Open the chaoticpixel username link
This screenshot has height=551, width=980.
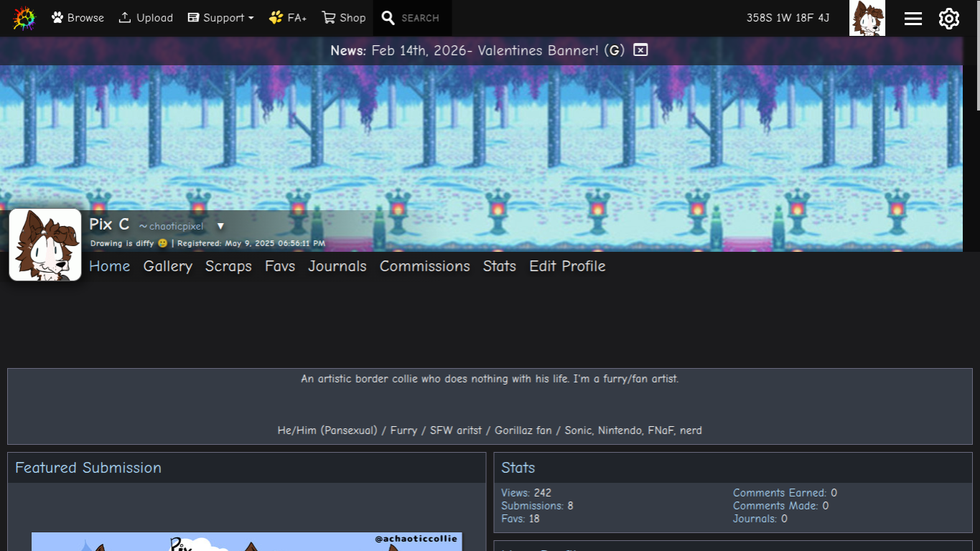click(x=174, y=226)
